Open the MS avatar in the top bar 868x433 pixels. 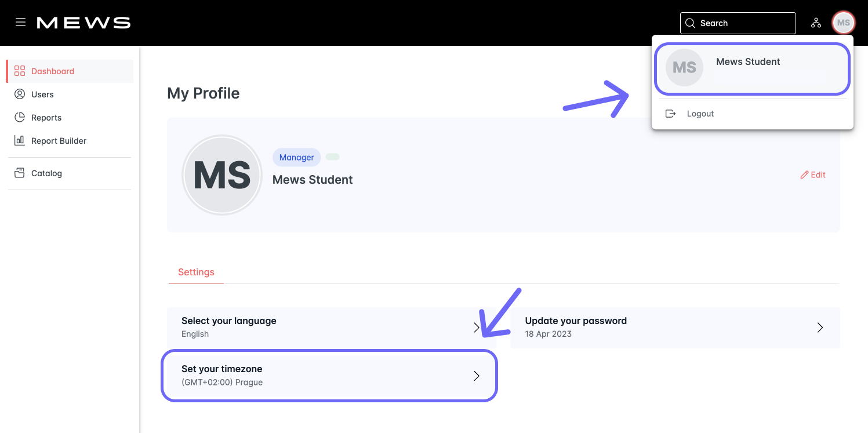843,23
